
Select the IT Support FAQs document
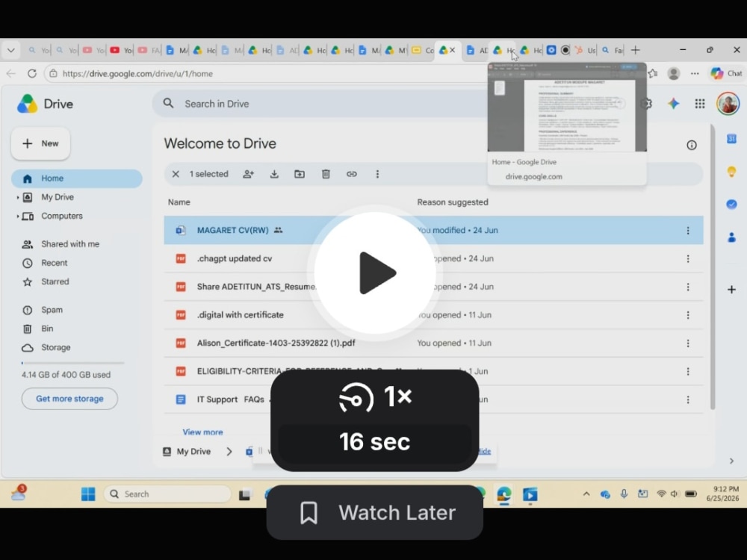point(433,399)
